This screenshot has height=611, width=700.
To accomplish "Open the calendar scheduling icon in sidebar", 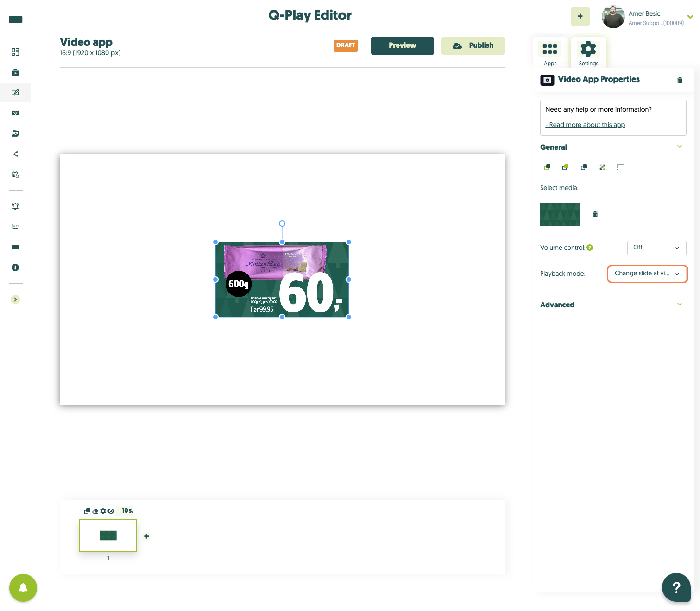I will pos(15,174).
